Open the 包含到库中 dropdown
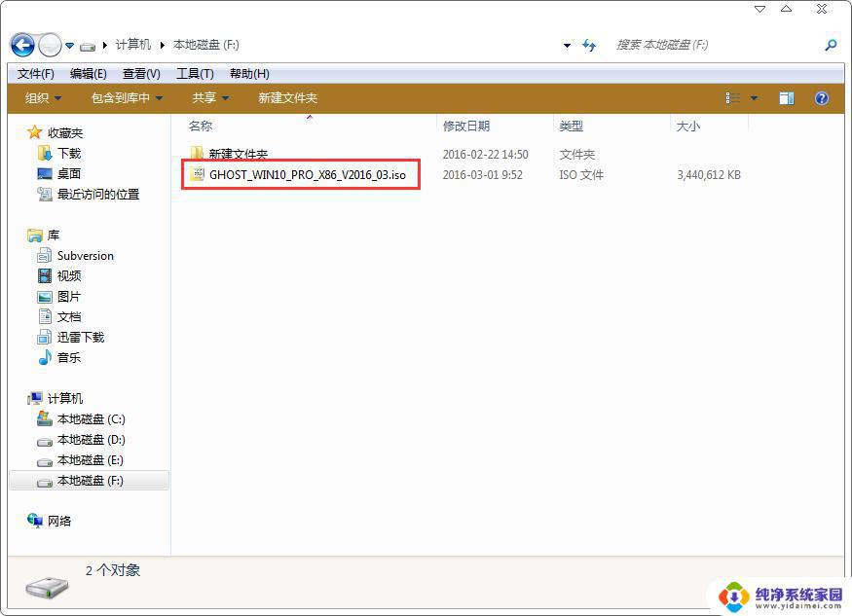The image size is (852, 616). point(127,97)
